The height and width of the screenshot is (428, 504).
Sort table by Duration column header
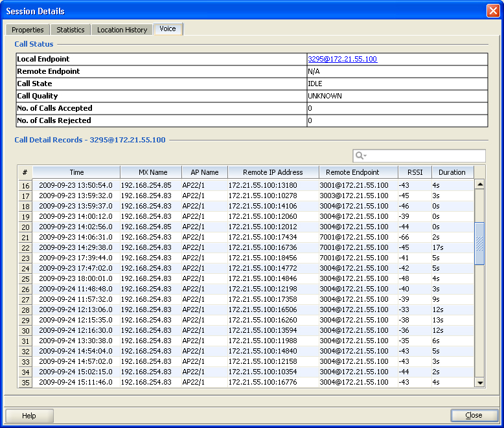tap(452, 172)
